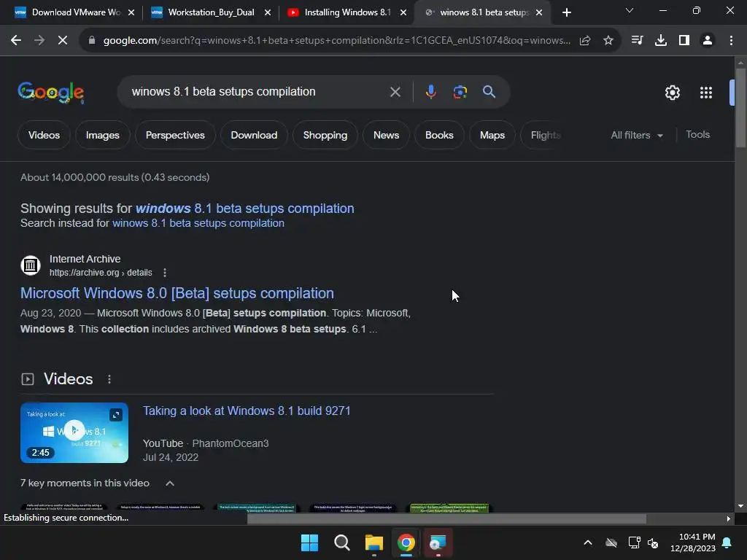Open corrected windows 8.1 beta setups link
The image size is (747, 560).
pos(245,209)
